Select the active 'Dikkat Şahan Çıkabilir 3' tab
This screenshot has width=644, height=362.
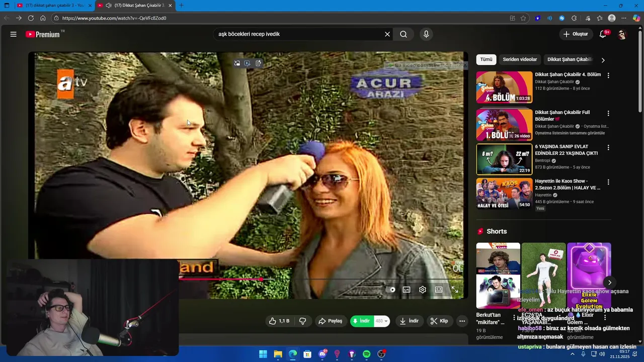134,6
